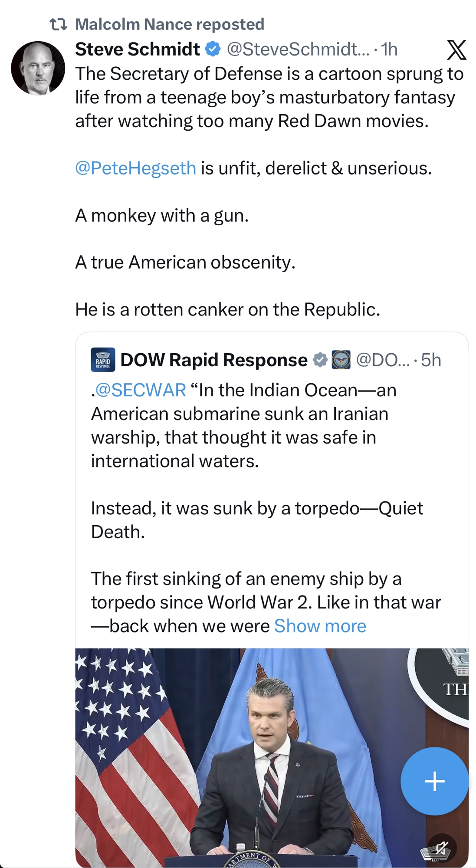Tap the department seal affiliation badge
This screenshot has width=476, height=868.
(x=341, y=360)
